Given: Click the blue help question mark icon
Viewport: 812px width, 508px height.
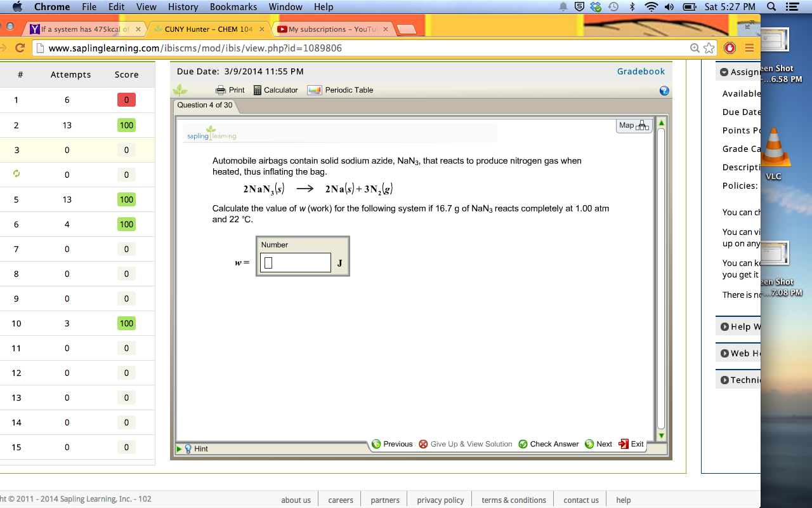Looking at the screenshot, I should [664, 91].
